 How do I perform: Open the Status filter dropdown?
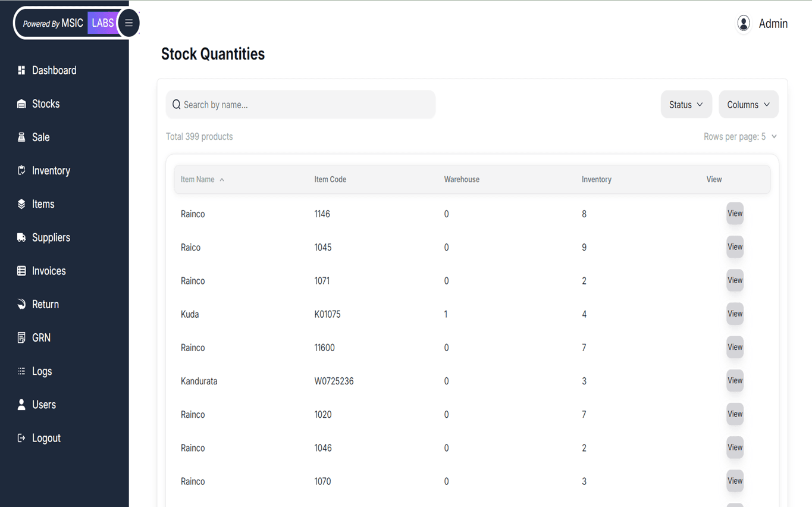pos(686,105)
